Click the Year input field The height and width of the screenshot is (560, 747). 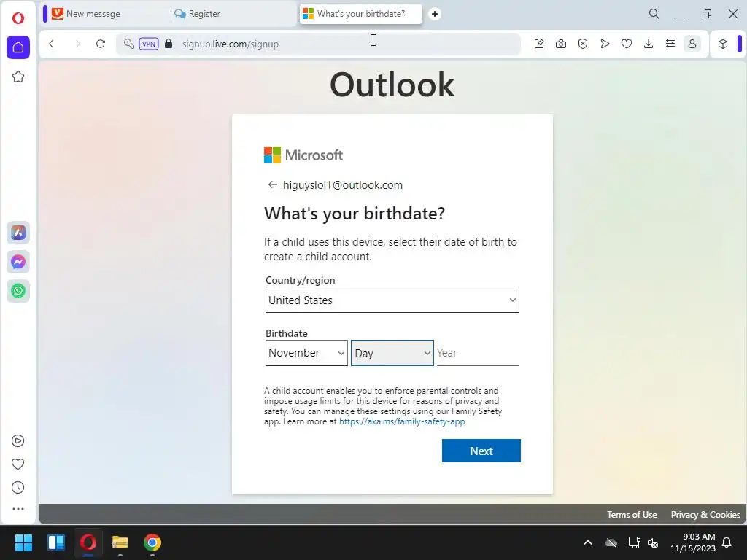click(x=478, y=353)
